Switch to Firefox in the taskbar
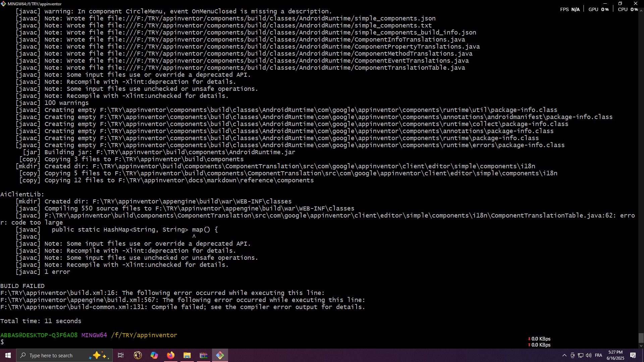The width and height of the screenshot is (644, 362). click(171, 355)
